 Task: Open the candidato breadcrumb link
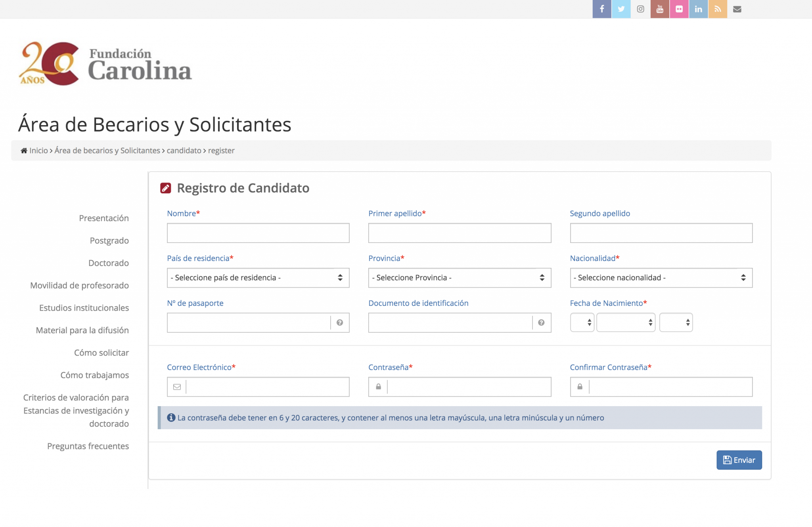tap(184, 151)
